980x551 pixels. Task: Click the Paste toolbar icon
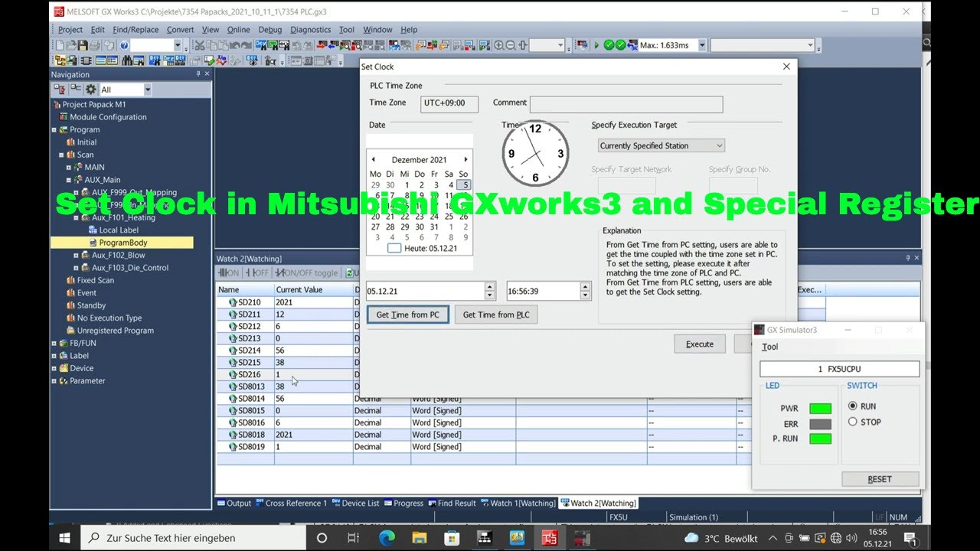(x=223, y=45)
